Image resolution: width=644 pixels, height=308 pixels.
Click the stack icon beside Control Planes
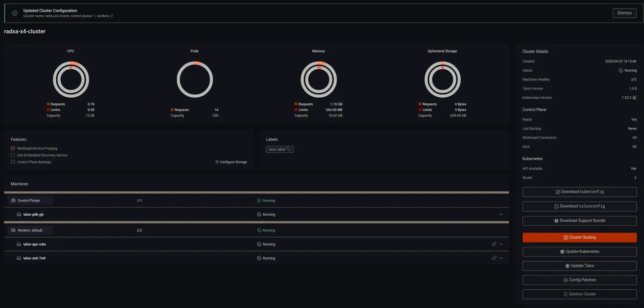[x=13, y=201]
